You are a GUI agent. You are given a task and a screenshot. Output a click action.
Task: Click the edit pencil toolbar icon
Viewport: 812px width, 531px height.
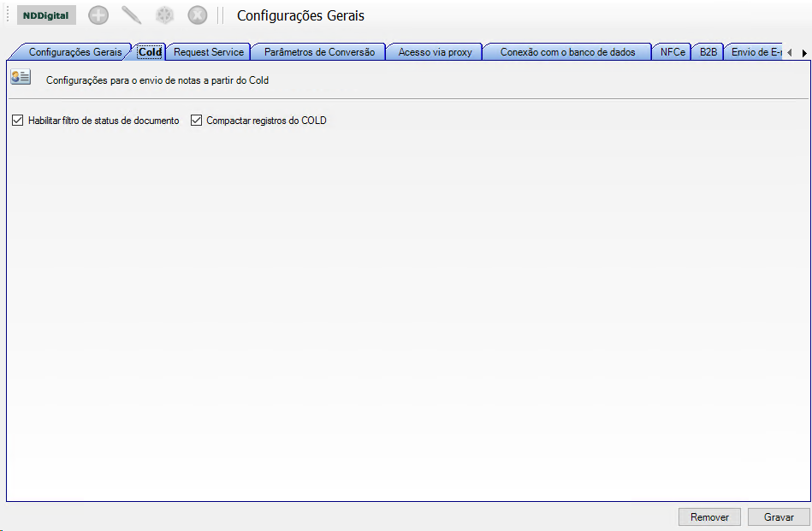tap(132, 15)
